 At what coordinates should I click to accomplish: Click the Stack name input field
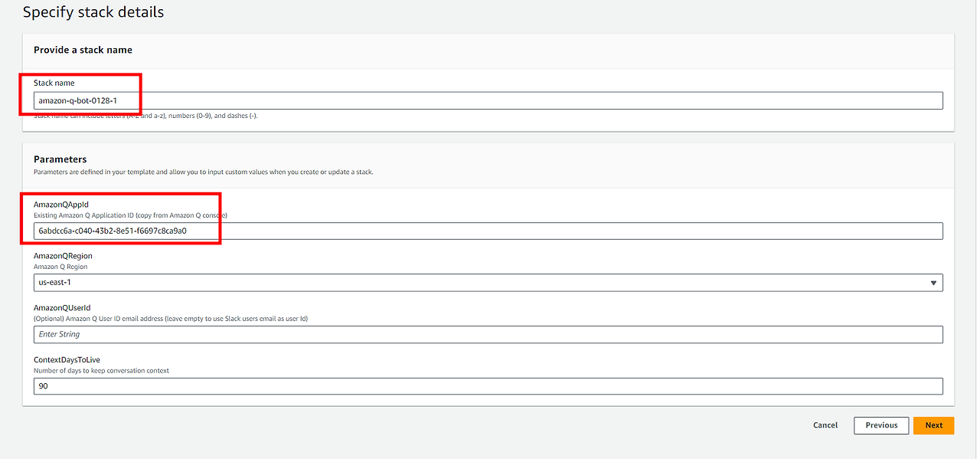(488, 100)
